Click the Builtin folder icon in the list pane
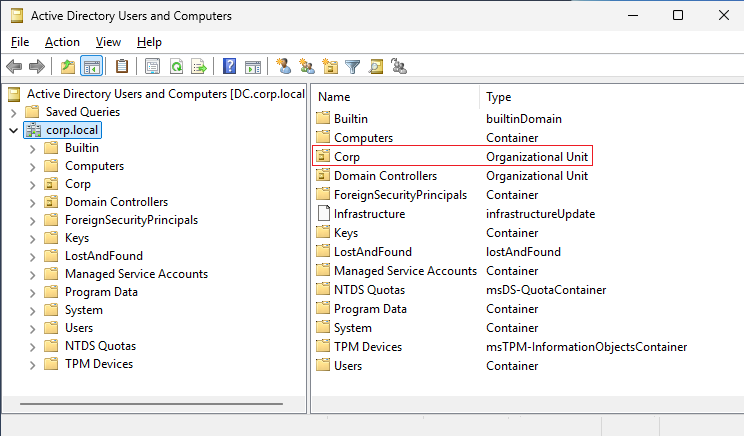Viewport: 744px width, 436px height. (323, 118)
